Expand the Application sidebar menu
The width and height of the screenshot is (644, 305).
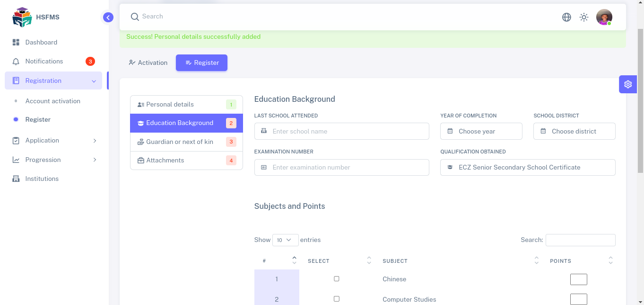click(54, 141)
